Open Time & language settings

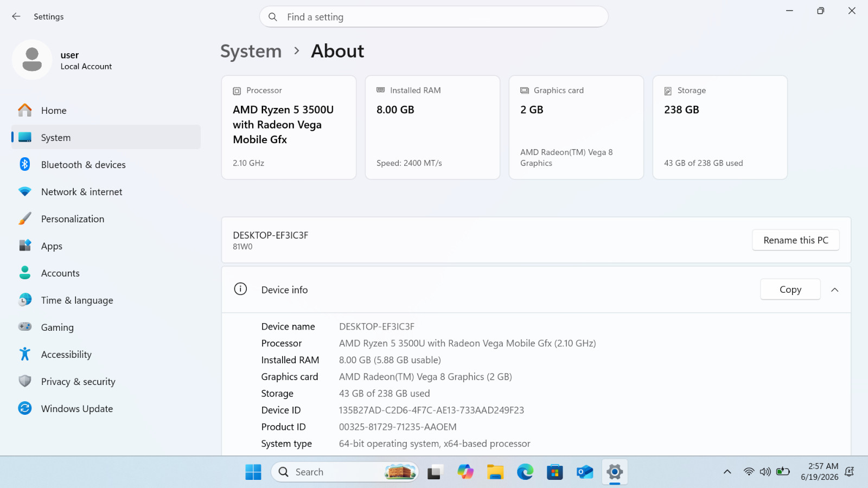(x=106, y=300)
